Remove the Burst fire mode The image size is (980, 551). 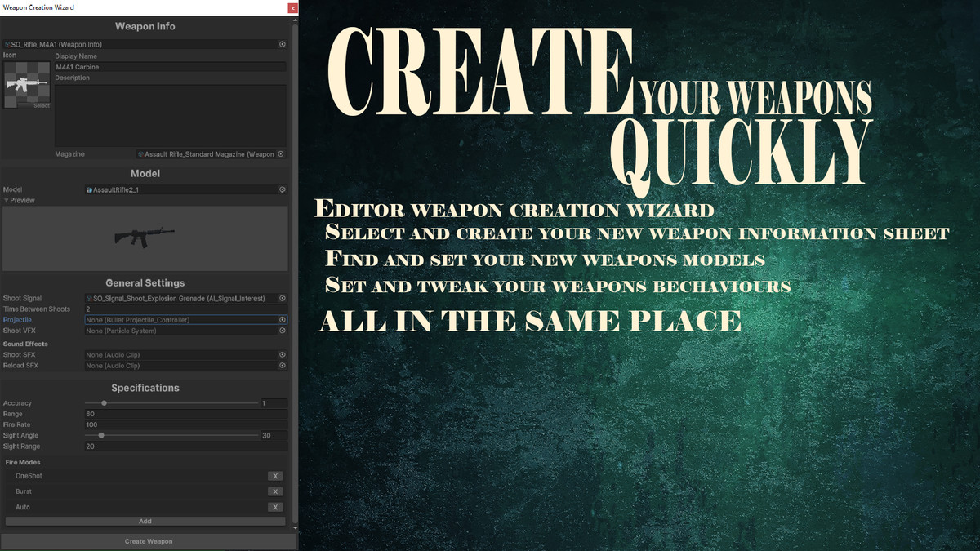[x=275, y=491]
